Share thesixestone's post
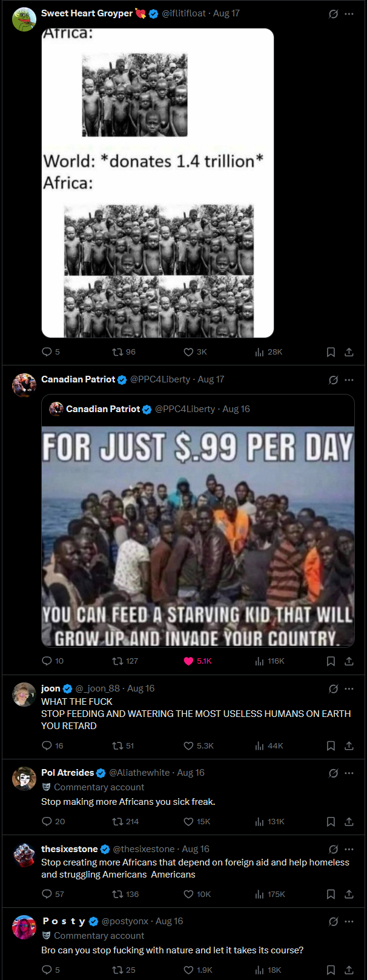367x980 pixels. [x=349, y=895]
